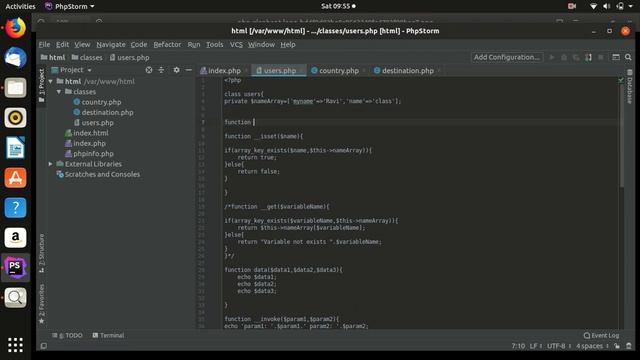This screenshot has width=640, height=360.
Task: Open the Refactor menu
Action: pyautogui.click(x=167, y=44)
